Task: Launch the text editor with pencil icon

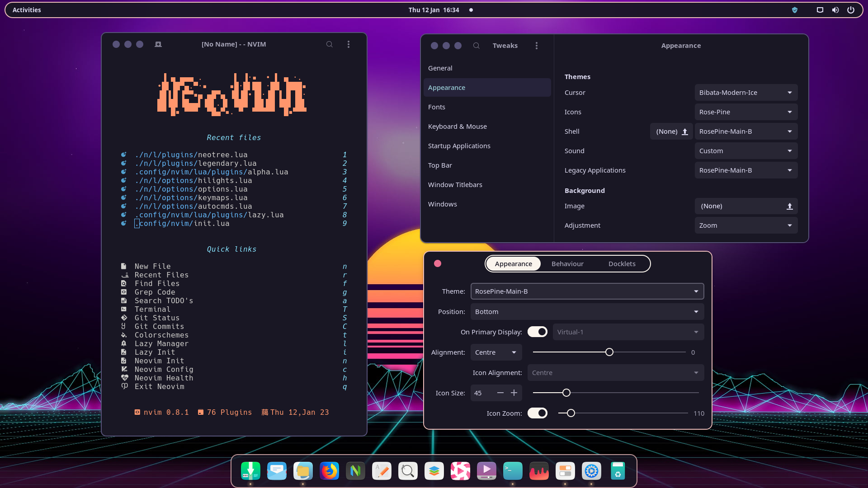Action: click(x=382, y=471)
